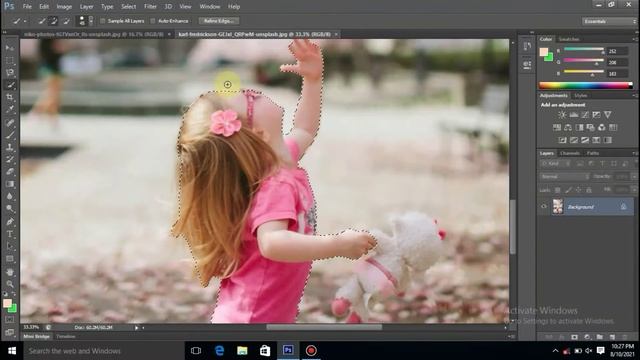
Task: Select the History Brush tool
Action: pyautogui.click(x=10, y=159)
